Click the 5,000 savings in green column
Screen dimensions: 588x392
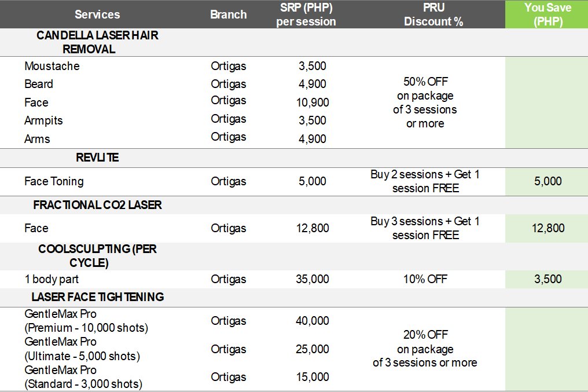pyautogui.click(x=548, y=181)
